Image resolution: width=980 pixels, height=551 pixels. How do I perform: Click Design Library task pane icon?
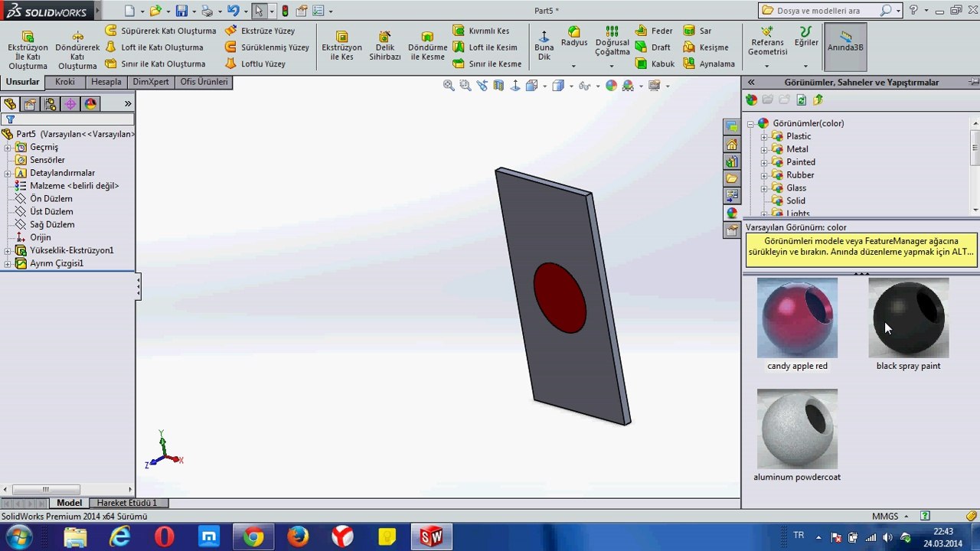pyautogui.click(x=732, y=161)
